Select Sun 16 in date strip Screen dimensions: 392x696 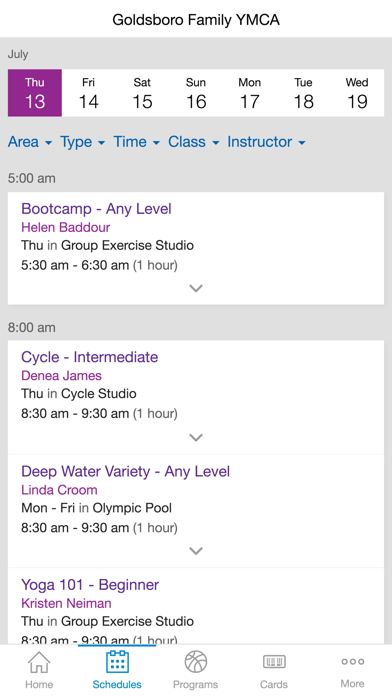pos(196,93)
